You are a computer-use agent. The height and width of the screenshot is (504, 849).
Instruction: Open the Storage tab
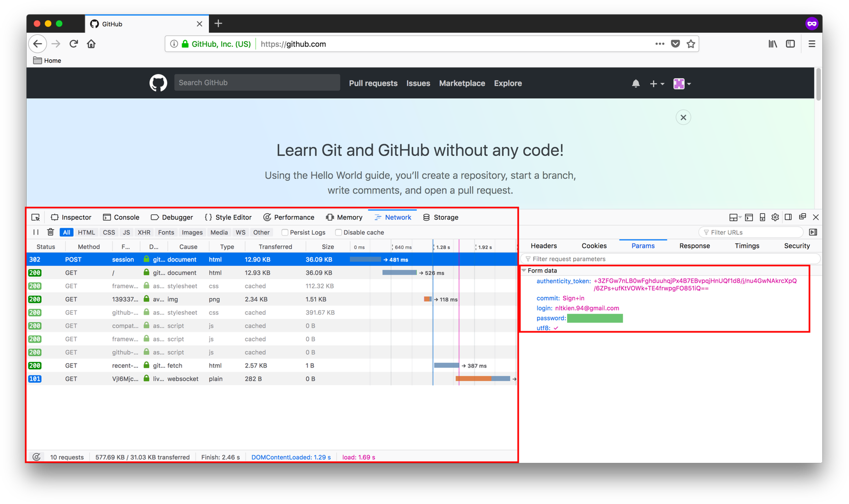pos(440,217)
